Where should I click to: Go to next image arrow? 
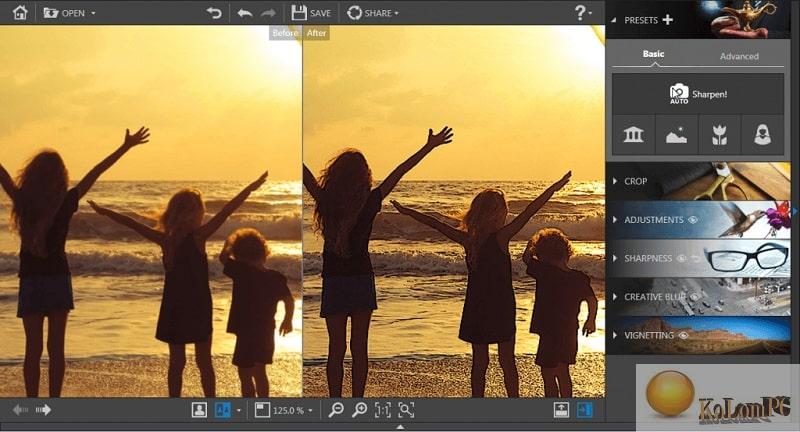[43, 410]
